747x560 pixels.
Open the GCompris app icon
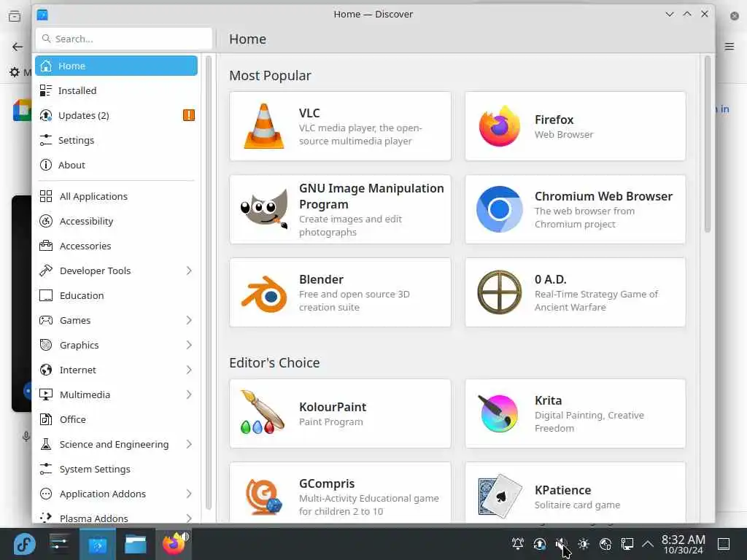click(264, 497)
